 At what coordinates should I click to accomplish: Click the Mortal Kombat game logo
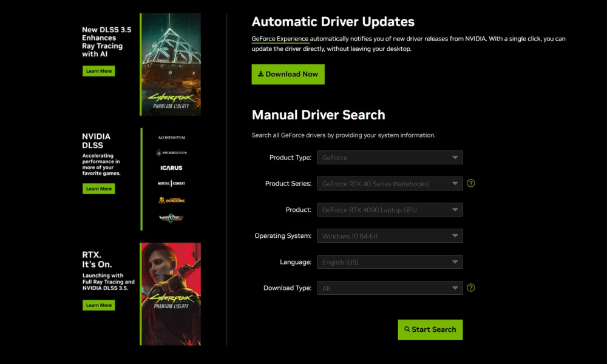[171, 183]
